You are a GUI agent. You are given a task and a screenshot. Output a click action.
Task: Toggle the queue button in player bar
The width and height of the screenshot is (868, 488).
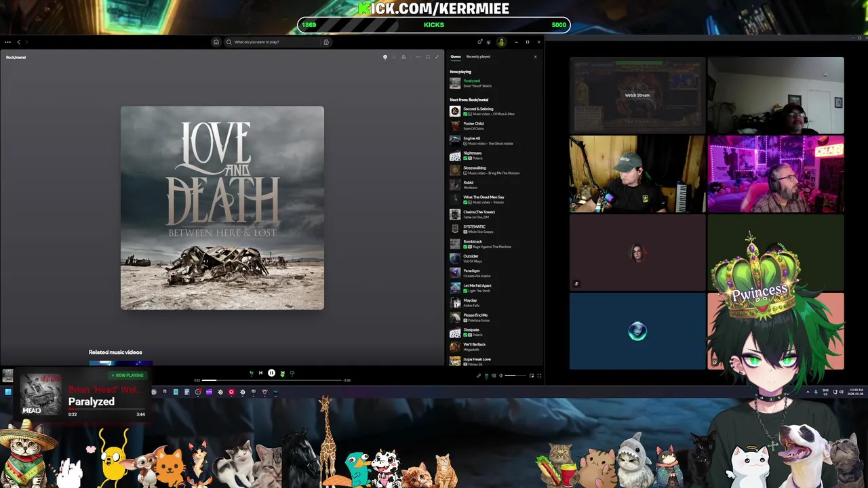[x=486, y=375]
